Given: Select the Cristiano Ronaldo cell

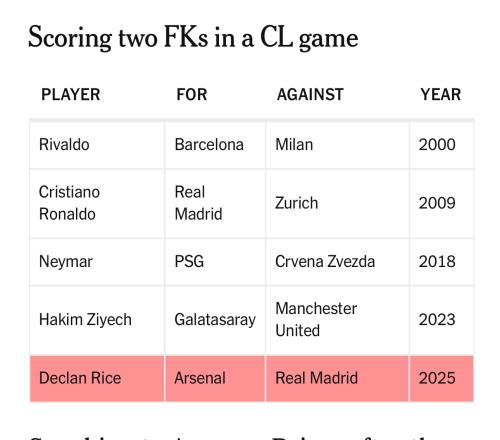Looking at the screenshot, I should [x=97, y=203].
